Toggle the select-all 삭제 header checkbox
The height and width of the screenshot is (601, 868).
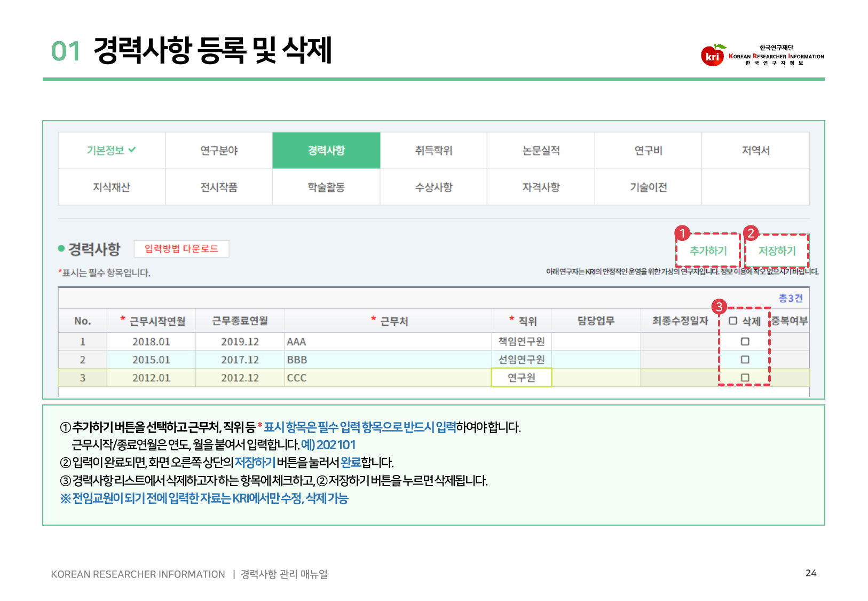click(x=733, y=321)
